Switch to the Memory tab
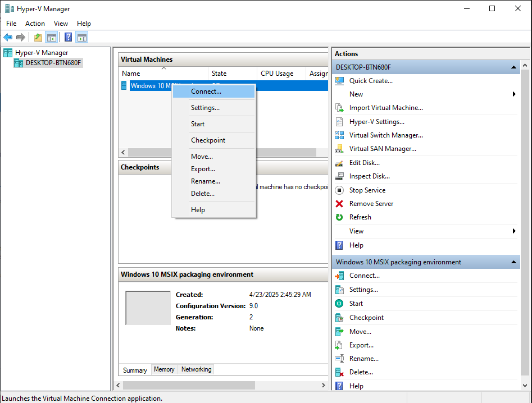Image resolution: width=532 pixels, height=403 pixels. tap(164, 369)
